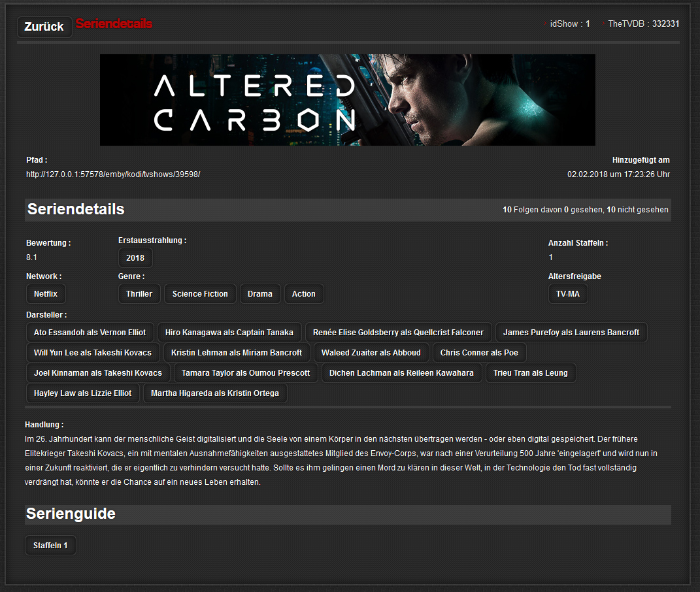
Task: Click the TheTVDB id 332331
Action: click(x=665, y=24)
